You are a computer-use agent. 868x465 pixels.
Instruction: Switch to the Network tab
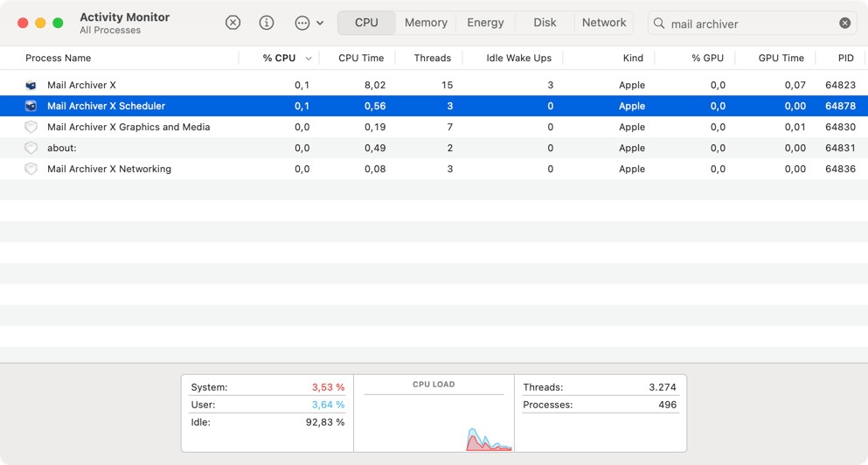point(604,23)
